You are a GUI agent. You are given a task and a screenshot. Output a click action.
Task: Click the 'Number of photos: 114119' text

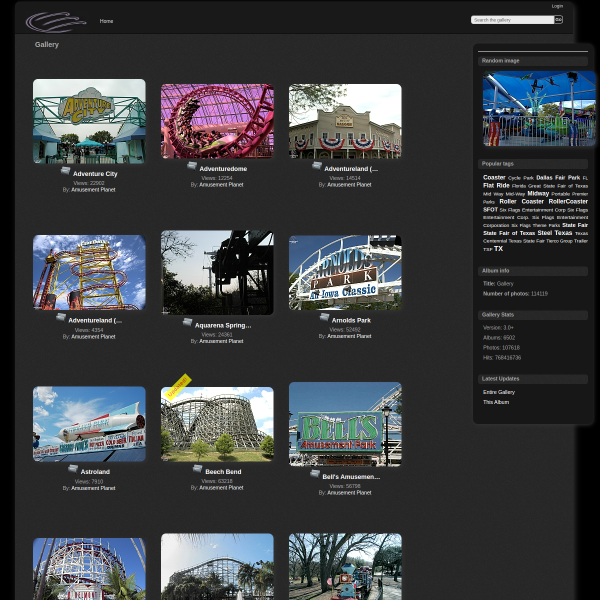click(x=515, y=294)
